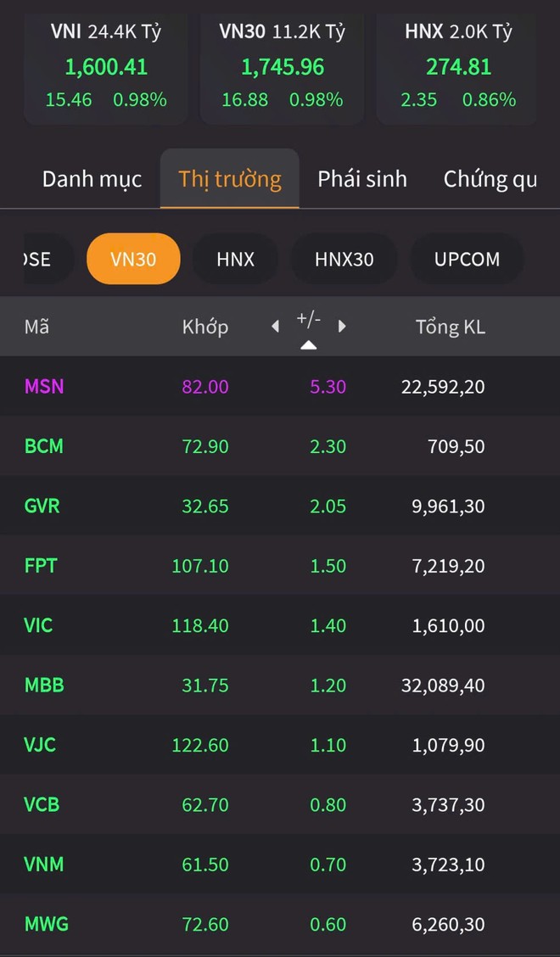Open the VN30 index card
This screenshot has width=560, height=957.
pyautogui.click(x=283, y=69)
